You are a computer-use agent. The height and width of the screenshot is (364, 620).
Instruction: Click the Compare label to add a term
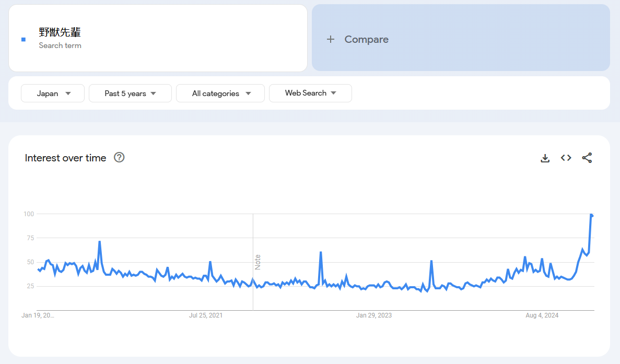tap(366, 39)
